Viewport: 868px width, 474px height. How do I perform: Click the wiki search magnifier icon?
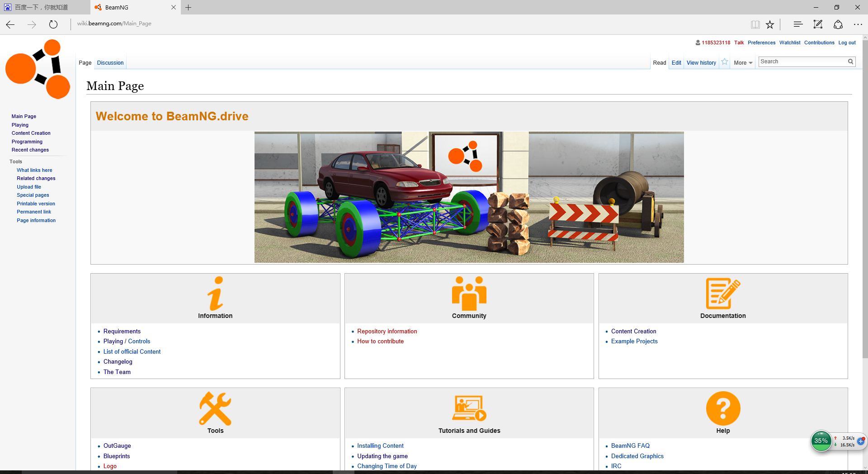click(850, 62)
